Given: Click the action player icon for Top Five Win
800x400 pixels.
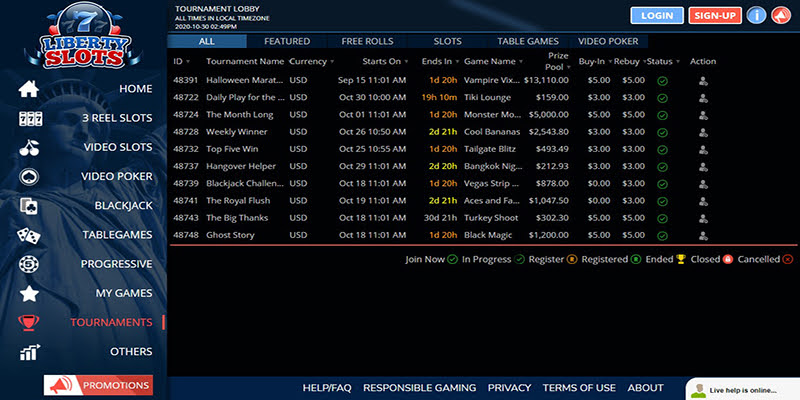Looking at the screenshot, I should (x=703, y=149).
